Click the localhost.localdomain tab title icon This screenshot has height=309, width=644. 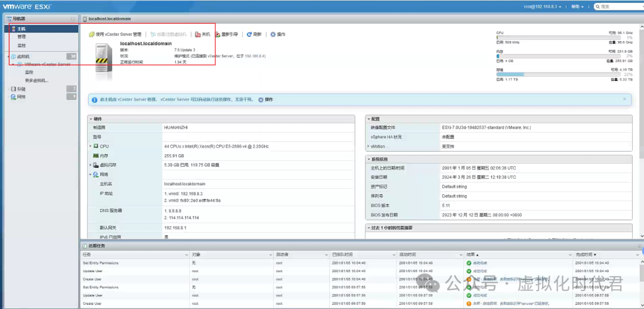tap(85, 19)
